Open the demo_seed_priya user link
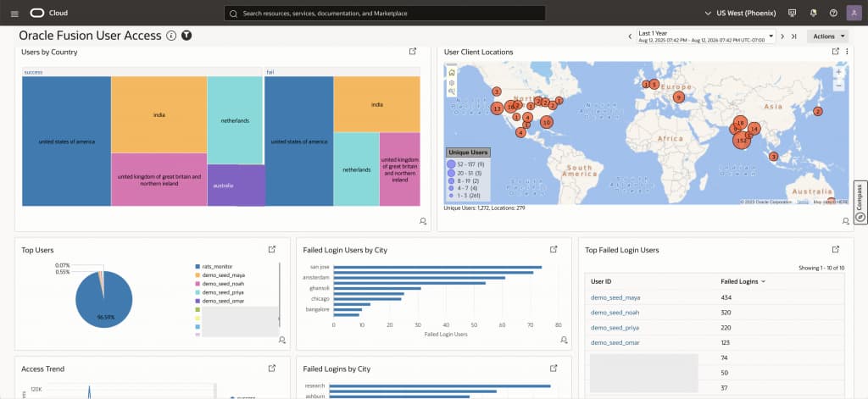This screenshot has width=868, height=399. click(615, 328)
